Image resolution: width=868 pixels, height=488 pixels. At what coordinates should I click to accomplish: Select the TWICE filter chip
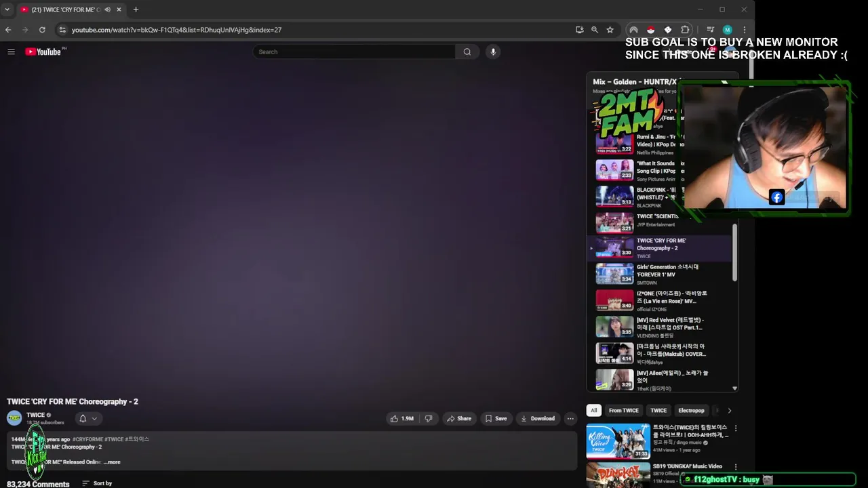[658, 410]
